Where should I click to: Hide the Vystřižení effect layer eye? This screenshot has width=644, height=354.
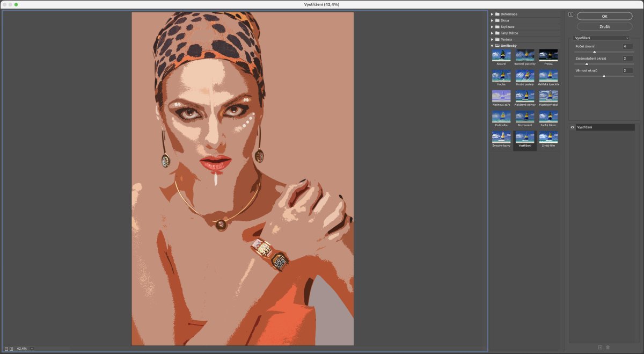573,127
